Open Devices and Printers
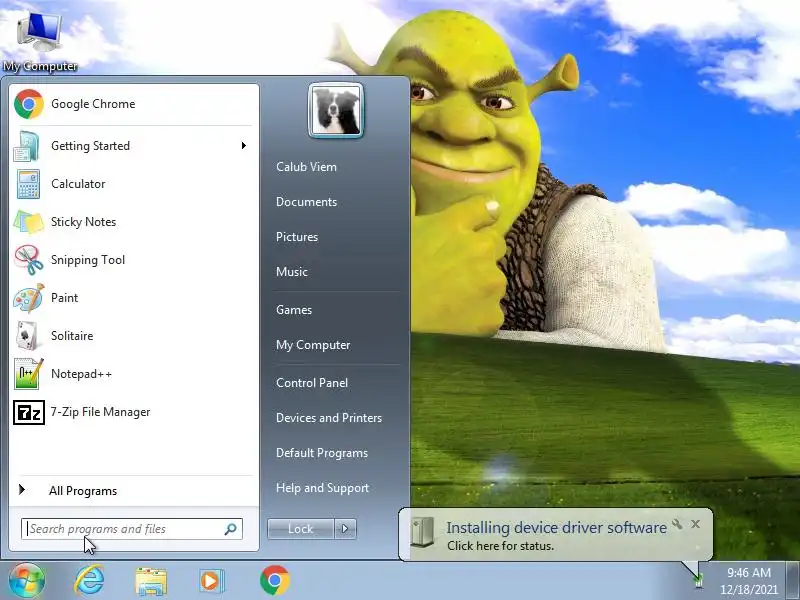Image resolution: width=800 pixels, height=600 pixels. coord(329,418)
